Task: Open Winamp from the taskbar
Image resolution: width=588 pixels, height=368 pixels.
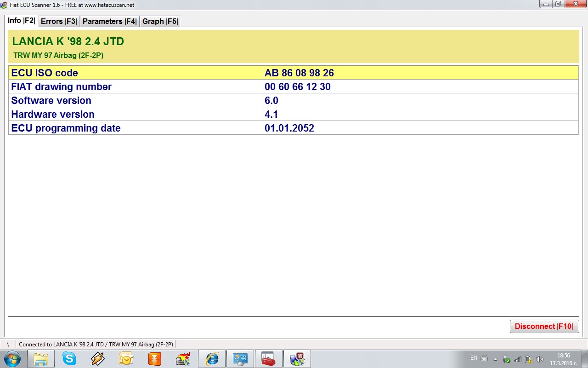Action: 98,359
